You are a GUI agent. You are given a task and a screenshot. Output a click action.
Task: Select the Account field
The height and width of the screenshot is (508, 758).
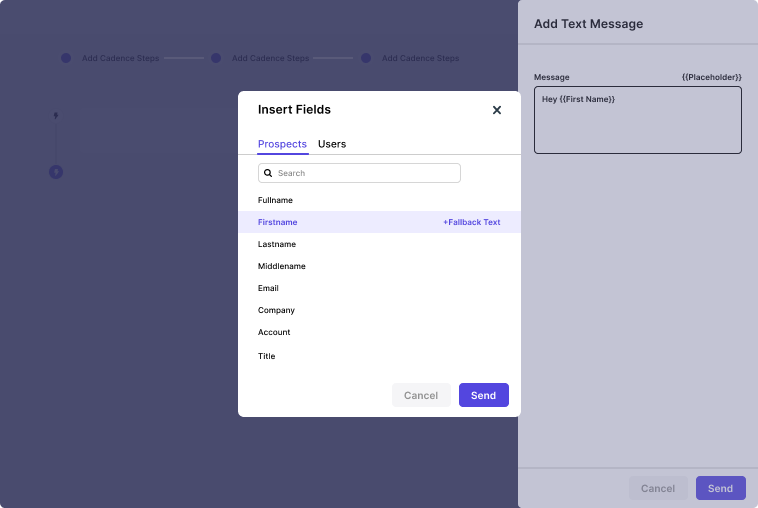click(x=379, y=332)
